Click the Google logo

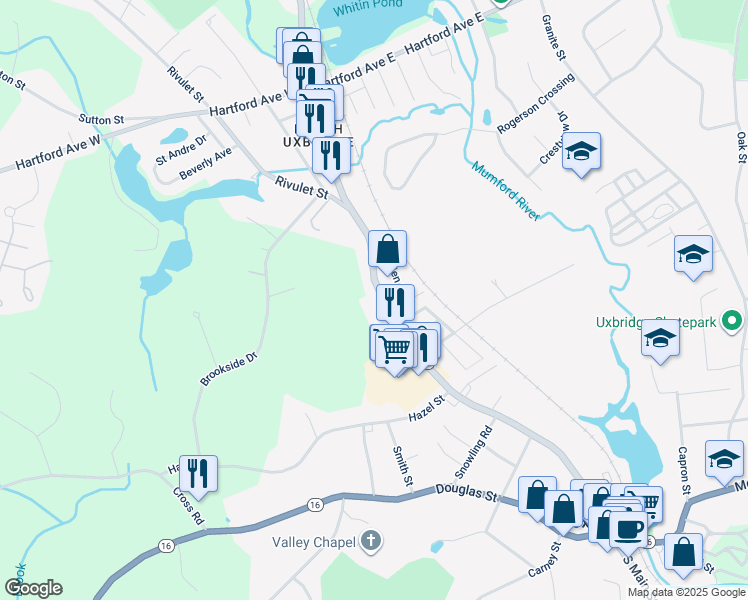pyautogui.click(x=33, y=588)
